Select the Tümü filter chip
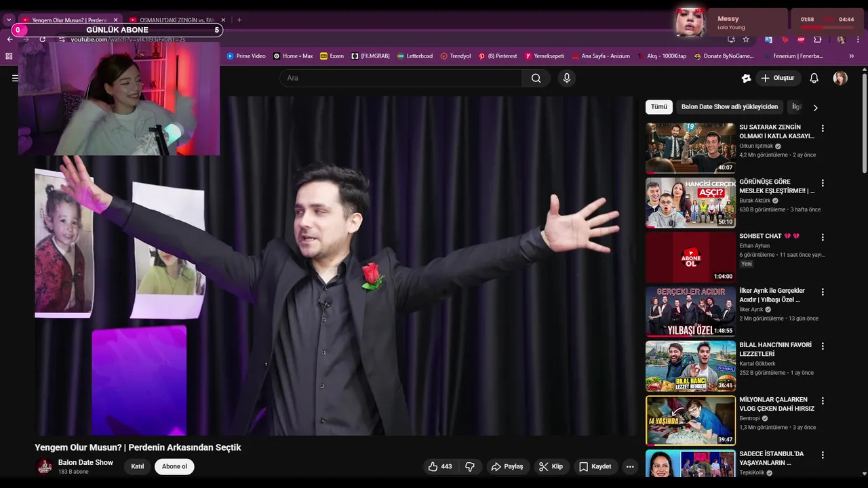Screen dimensions: 868x488 659,107
